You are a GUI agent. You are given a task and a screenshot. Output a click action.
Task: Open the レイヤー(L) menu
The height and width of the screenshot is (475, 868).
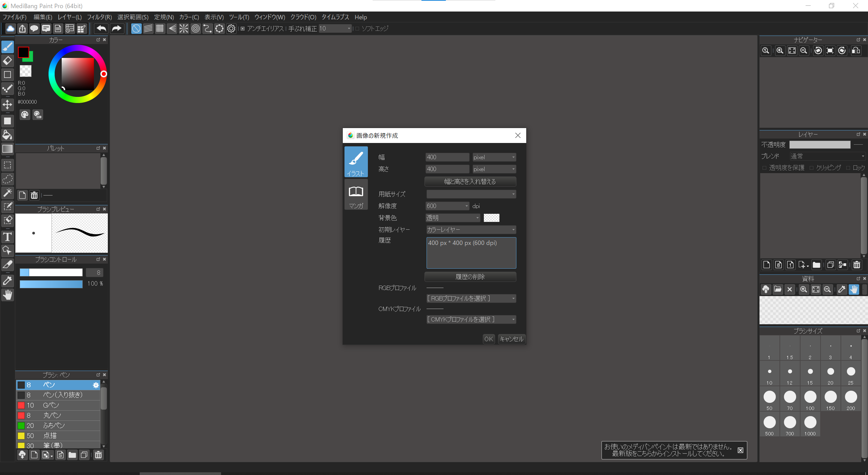[70, 17]
